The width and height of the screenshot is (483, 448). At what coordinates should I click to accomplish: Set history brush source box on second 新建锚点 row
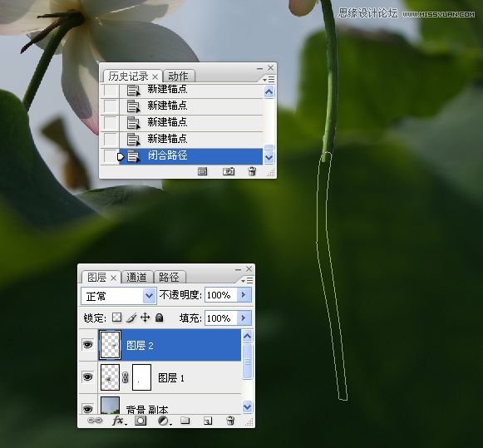[111, 106]
